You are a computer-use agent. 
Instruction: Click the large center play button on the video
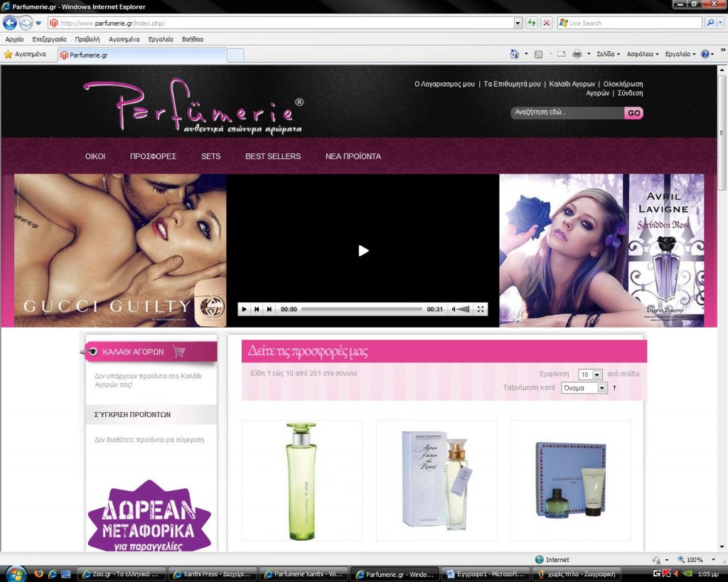pos(363,251)
